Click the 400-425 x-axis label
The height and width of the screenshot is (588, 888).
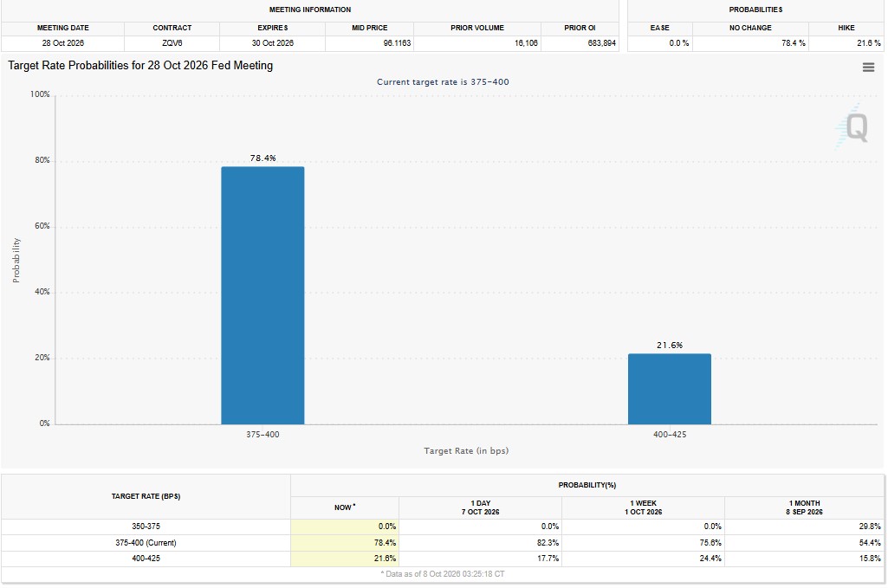pyautogui.click(x=670, y=435)
